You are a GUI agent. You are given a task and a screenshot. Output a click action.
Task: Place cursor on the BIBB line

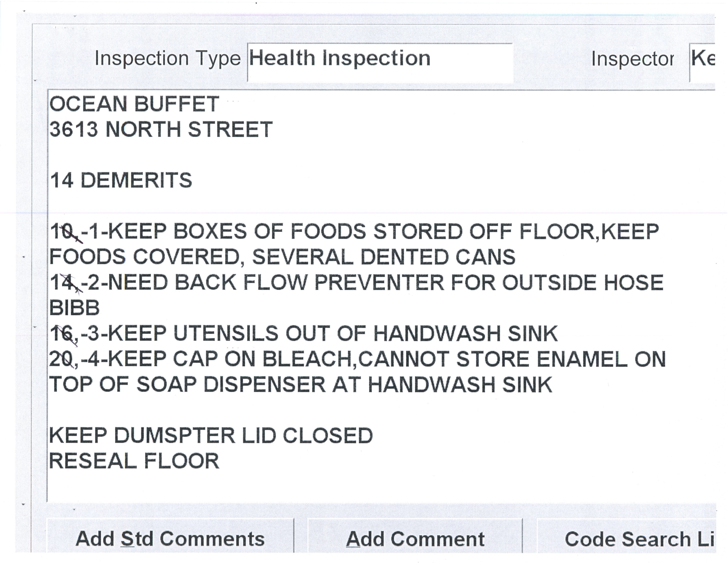pos(75,308)
